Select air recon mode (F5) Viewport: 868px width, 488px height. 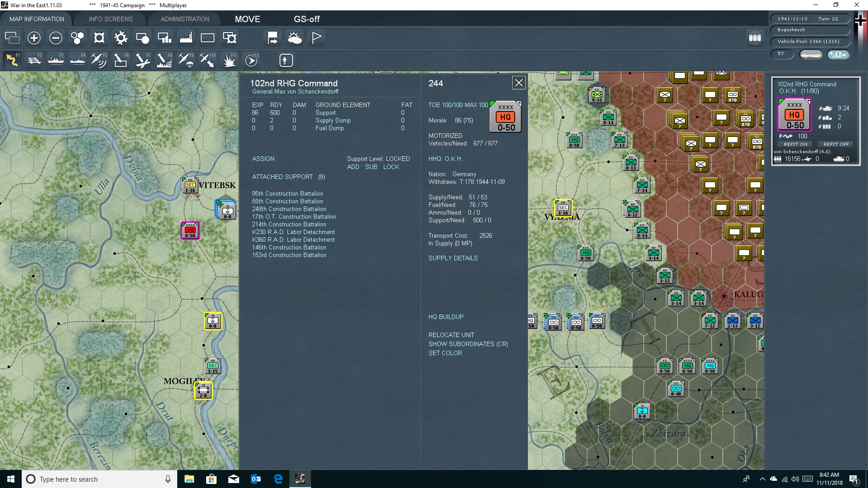click(x=99, y=60)
